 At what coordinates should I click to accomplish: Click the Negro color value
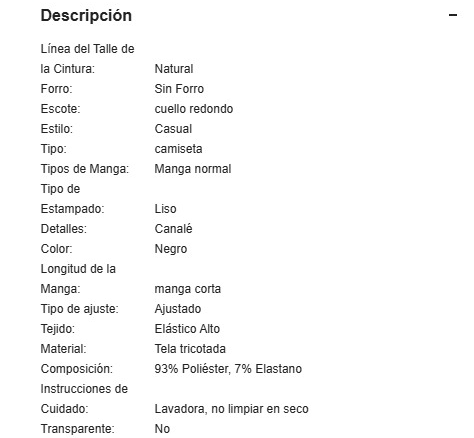click(171, 249)
